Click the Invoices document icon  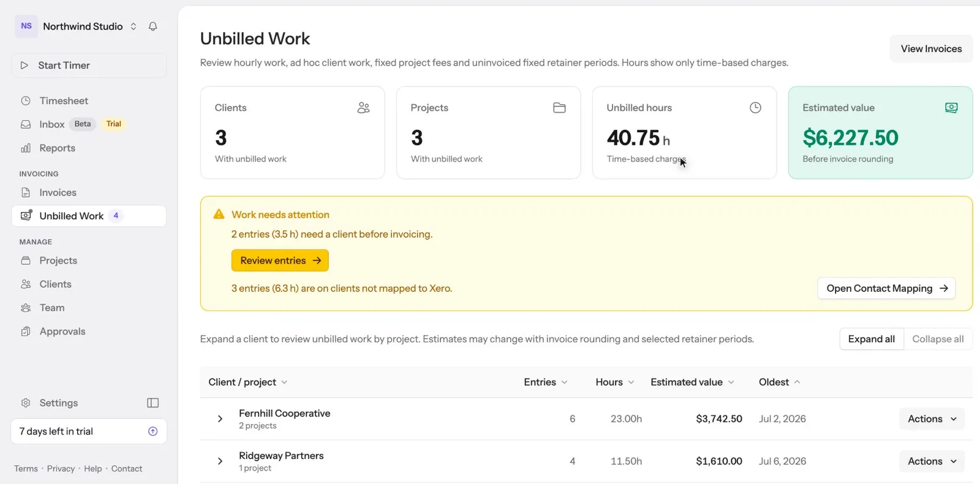pyautogui.click(x=26, y=193)
